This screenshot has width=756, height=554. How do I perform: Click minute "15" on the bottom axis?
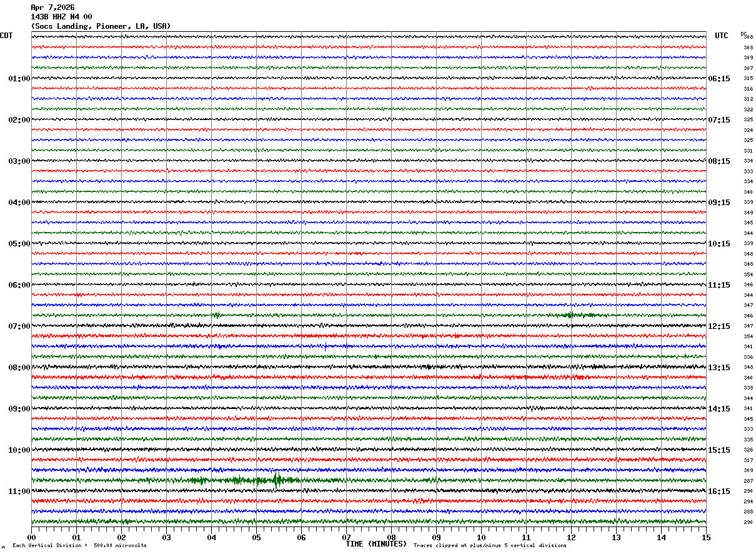coord(706,537)
